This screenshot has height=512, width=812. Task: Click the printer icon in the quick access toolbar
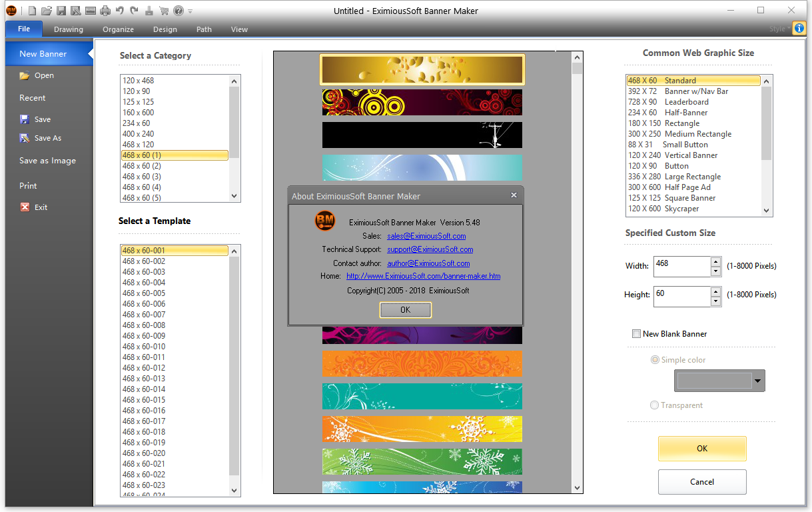105,11
